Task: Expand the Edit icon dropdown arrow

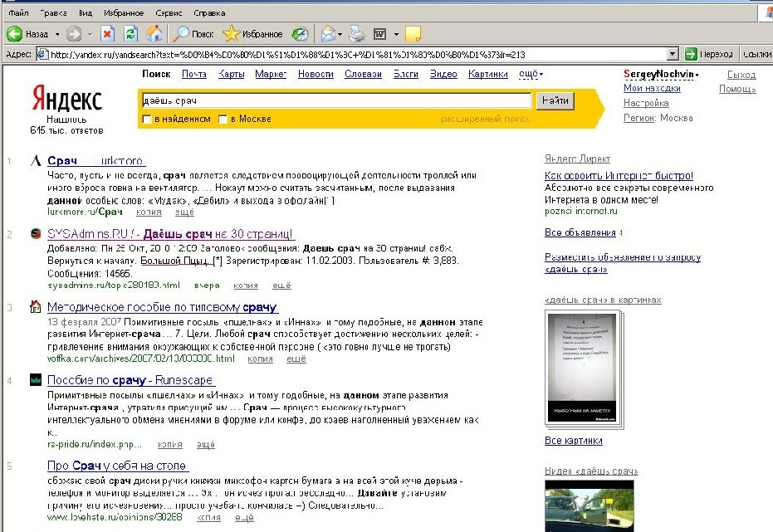Action: click(x=396, y=34)
